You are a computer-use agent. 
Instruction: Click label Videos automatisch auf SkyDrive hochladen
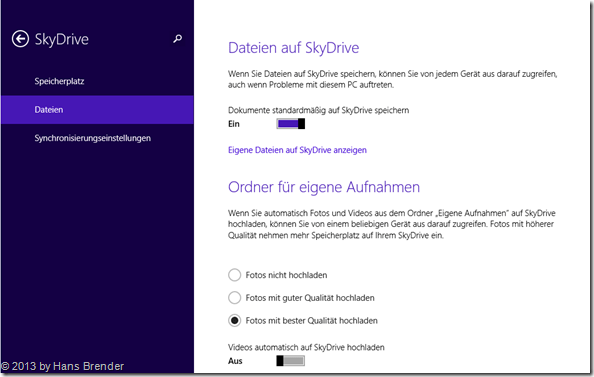(306, 347)
